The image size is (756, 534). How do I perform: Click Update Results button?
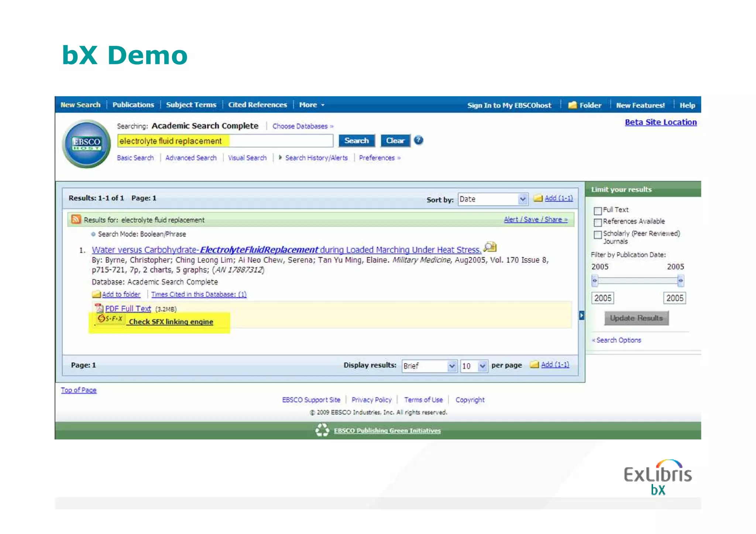click(x=636, y=318)
